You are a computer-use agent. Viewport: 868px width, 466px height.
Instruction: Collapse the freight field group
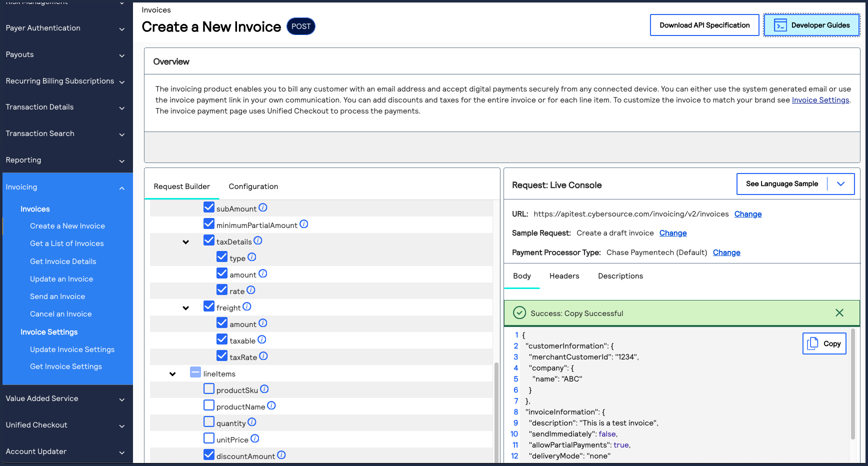[x=186, y=307]
